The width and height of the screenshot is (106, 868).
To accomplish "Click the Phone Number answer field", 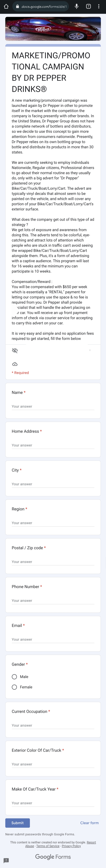I will pos(53,600).
